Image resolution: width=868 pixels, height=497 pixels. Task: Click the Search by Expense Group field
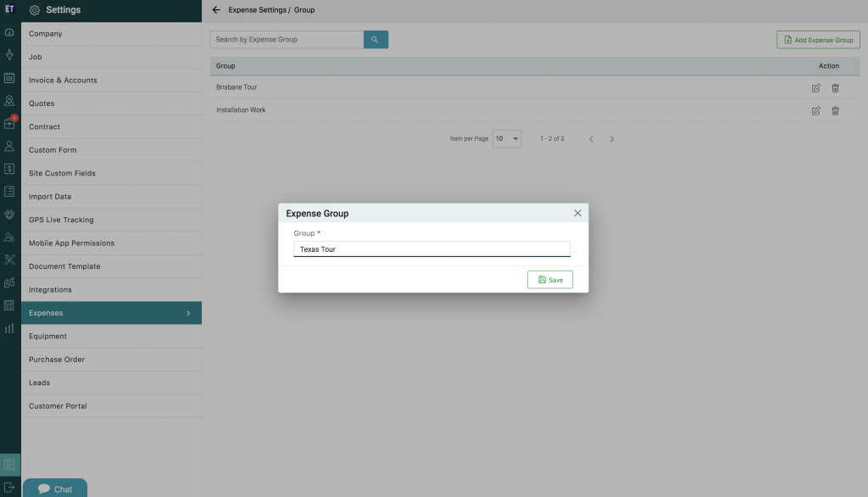287,39
